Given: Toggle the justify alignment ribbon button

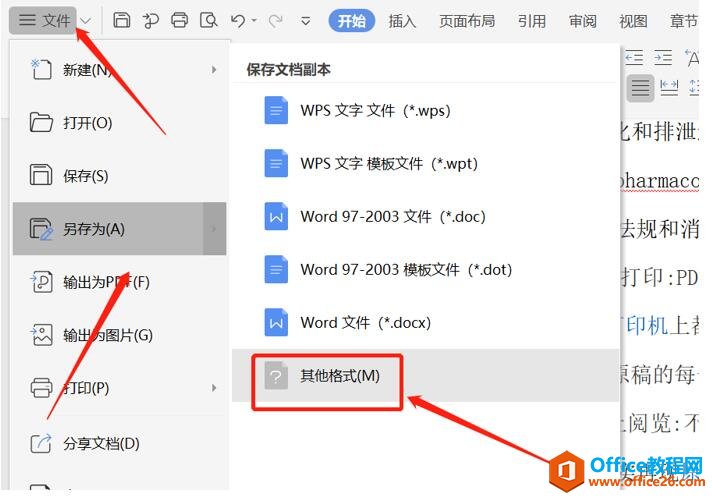Looking at the screenshot, I should [640, 88].
